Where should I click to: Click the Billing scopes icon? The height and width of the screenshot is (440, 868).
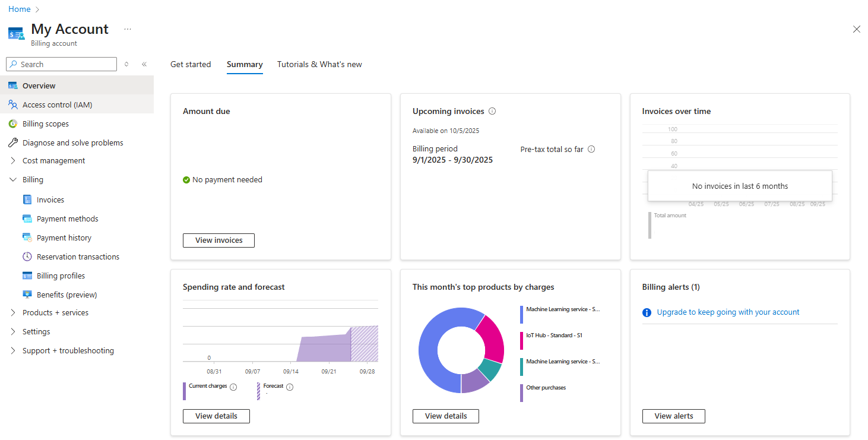click(x=13, y=124)
